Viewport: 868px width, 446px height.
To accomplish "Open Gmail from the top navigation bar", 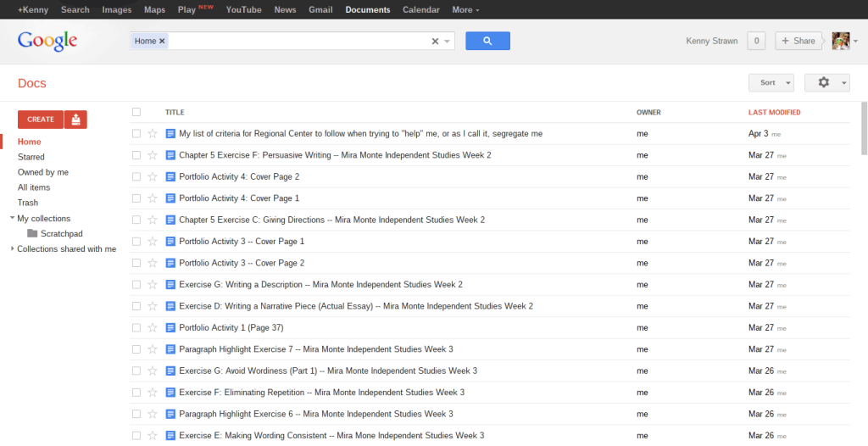I will tap(320, 10).
